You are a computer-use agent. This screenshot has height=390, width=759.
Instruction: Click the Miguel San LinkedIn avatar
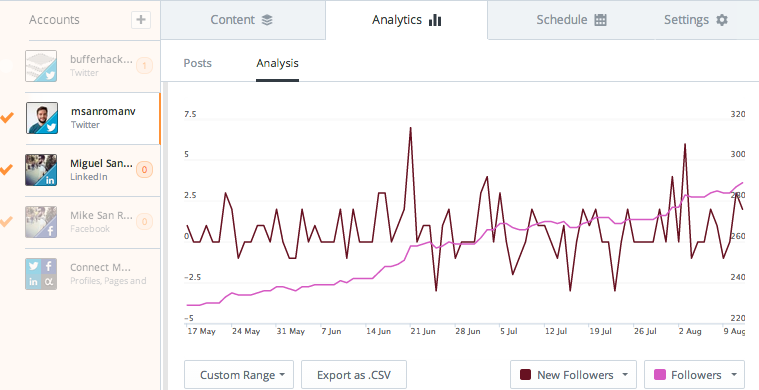click(x=41, y=170)
